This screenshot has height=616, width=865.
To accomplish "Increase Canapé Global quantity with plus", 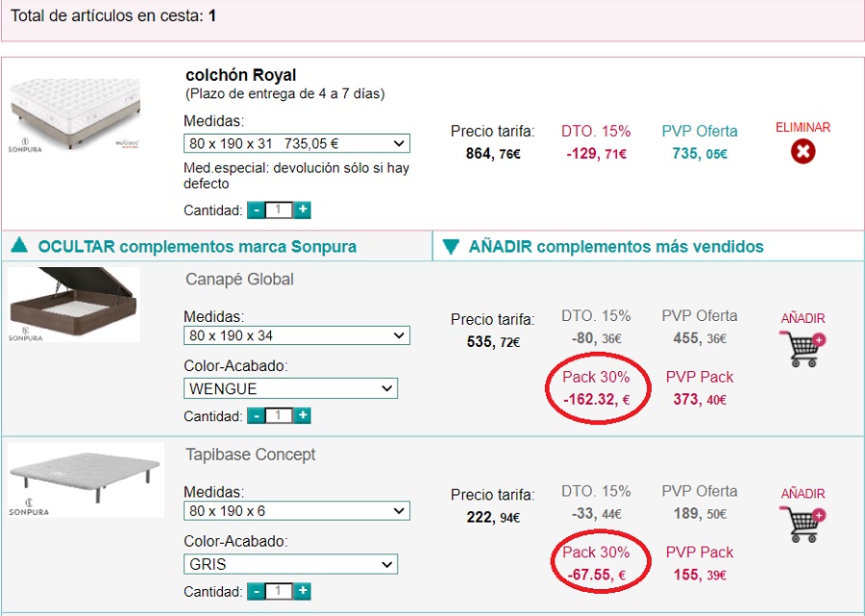I will tap(302, 415).
